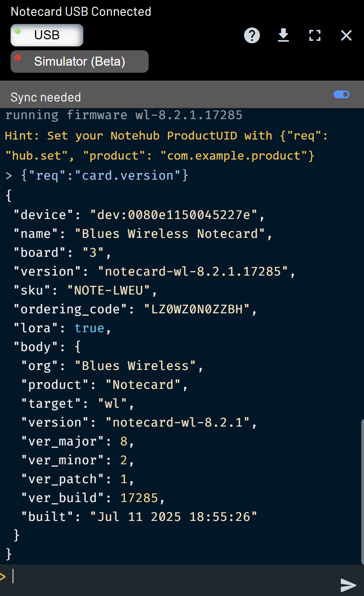Close the Notecard console panel

point(346,35)
